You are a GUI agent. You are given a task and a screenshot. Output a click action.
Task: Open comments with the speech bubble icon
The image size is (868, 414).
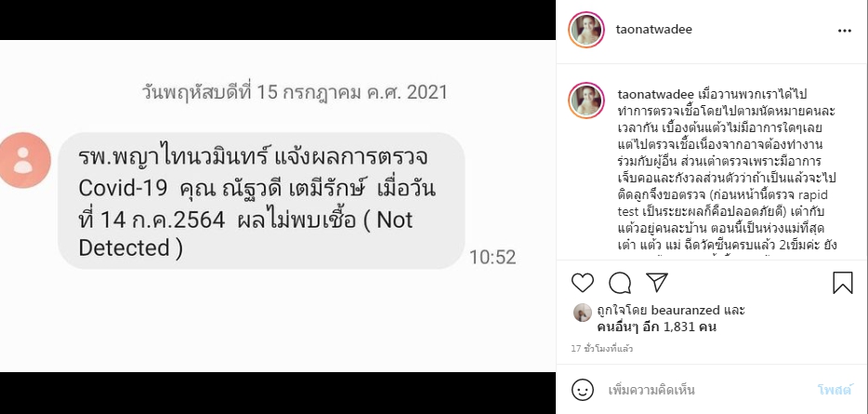tap(620, 283)
